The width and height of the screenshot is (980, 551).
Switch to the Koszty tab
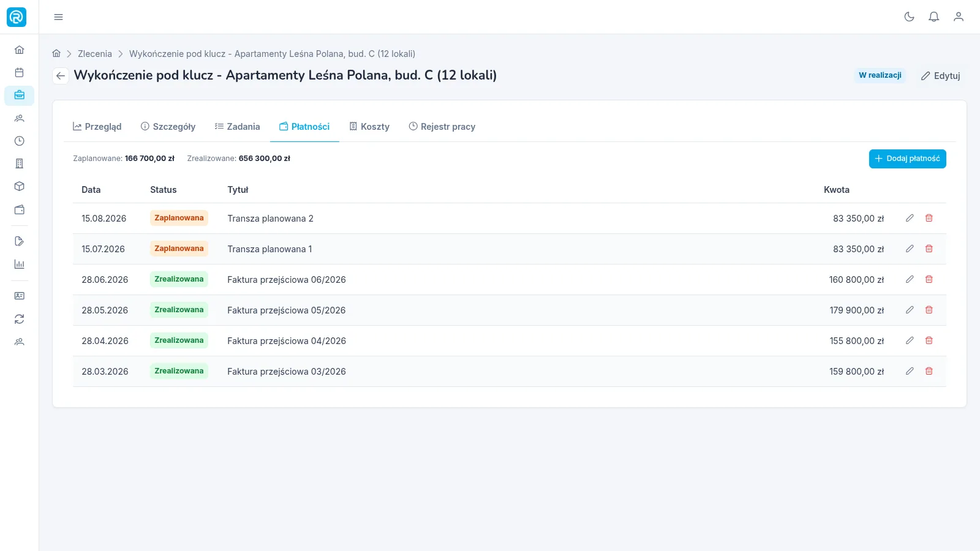(x=369, y=127)
